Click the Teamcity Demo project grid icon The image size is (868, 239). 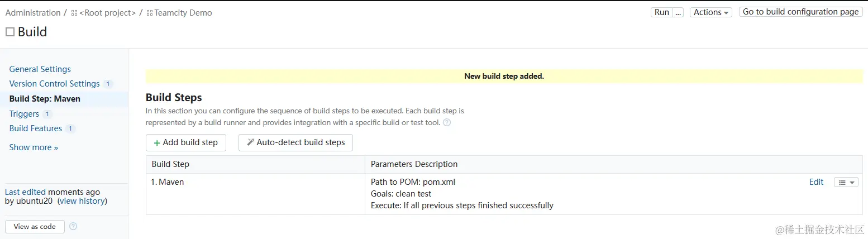pos(150,13)
